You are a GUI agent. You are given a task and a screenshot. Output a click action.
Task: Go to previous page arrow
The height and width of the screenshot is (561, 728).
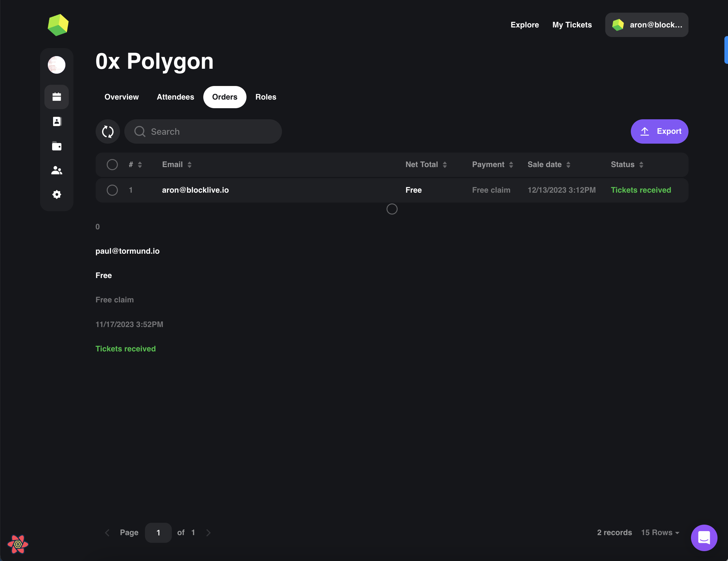tap(107, 533)
